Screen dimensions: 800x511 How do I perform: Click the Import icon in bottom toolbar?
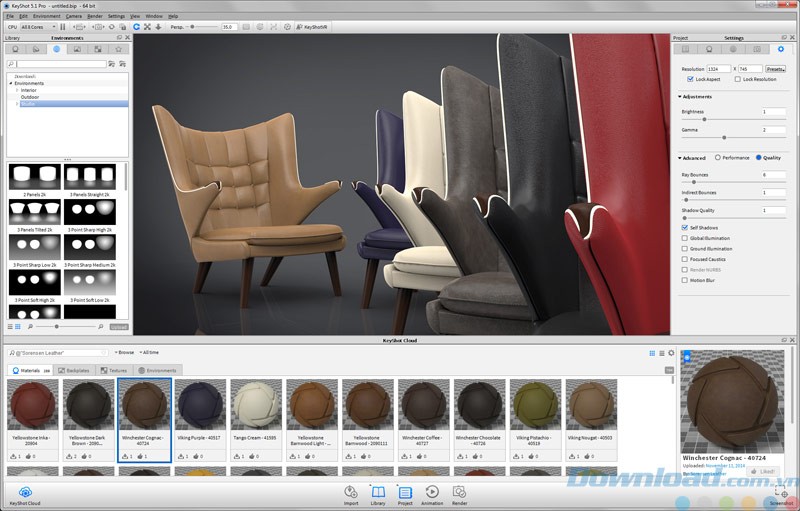click(351, 492)
